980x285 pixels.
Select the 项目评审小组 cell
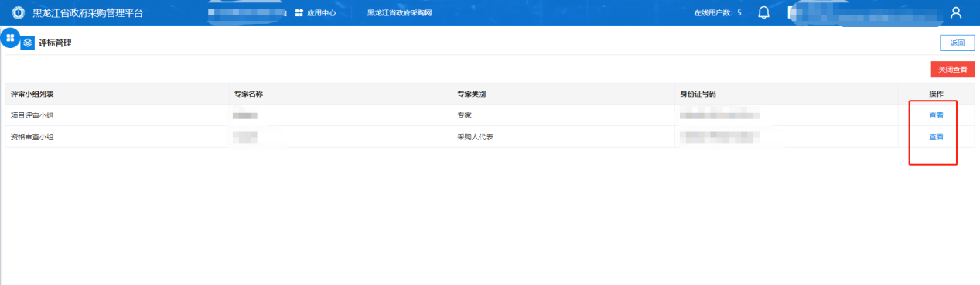pyautogui.click(x=32, y=115)
